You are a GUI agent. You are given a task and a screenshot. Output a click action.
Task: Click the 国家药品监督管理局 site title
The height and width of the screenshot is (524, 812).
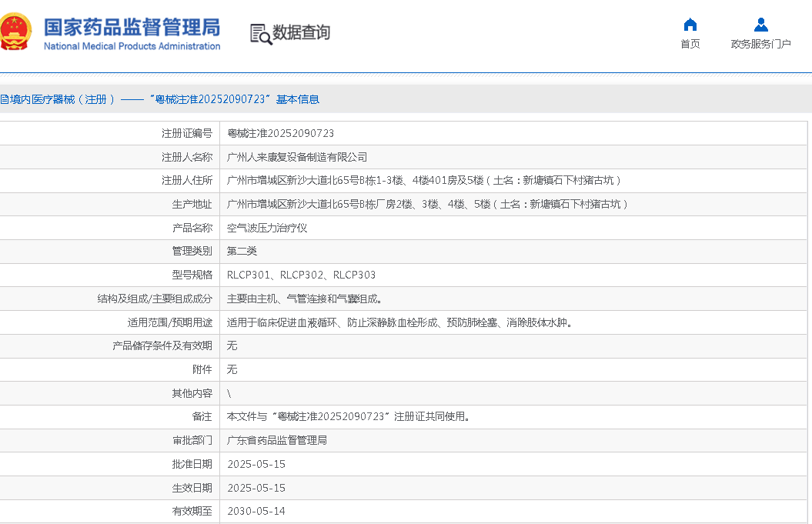132,27
